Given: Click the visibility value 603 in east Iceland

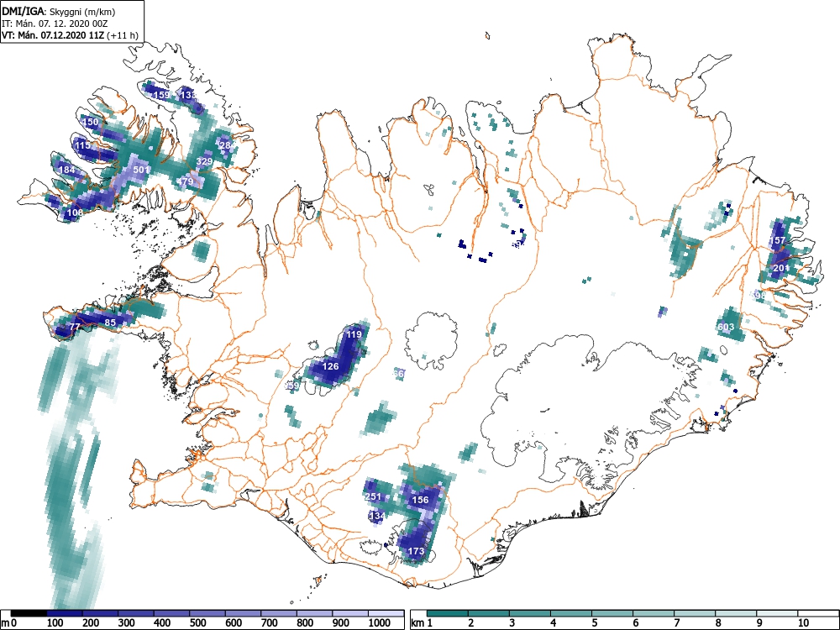Looking at the screenshot, I should (726, 327).
